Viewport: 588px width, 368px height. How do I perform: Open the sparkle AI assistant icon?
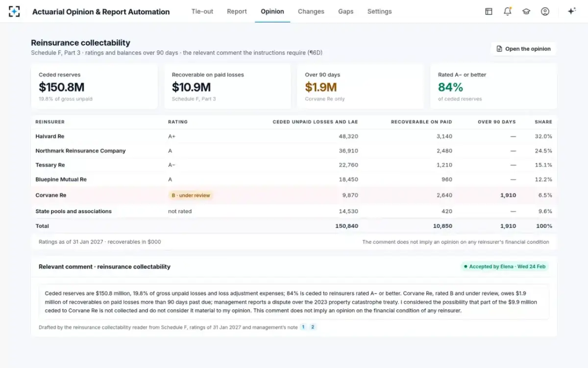571,11
